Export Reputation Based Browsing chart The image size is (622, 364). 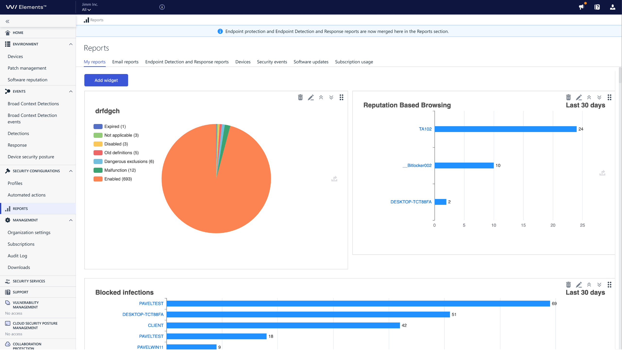coord(602,173)
